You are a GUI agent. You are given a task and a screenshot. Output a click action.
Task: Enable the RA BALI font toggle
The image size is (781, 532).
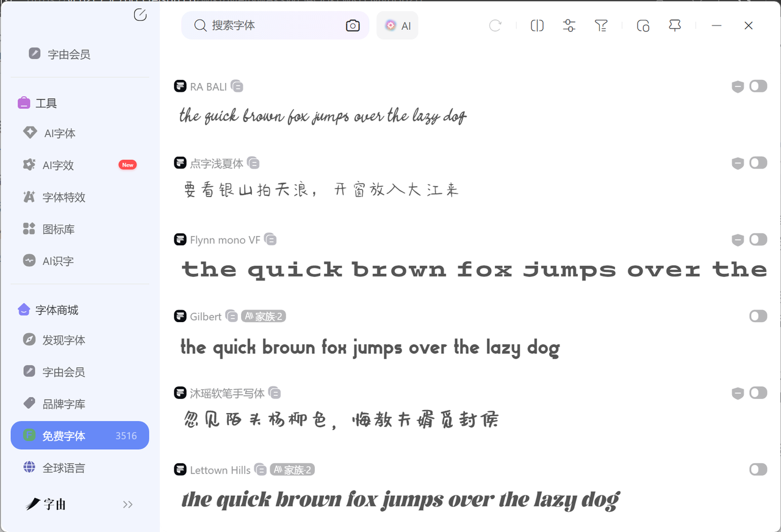click(758, 87)
